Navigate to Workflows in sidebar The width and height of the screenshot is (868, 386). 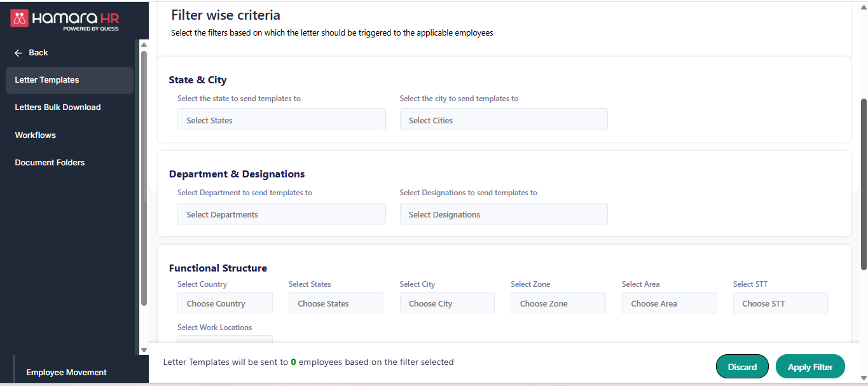point(36,135)
